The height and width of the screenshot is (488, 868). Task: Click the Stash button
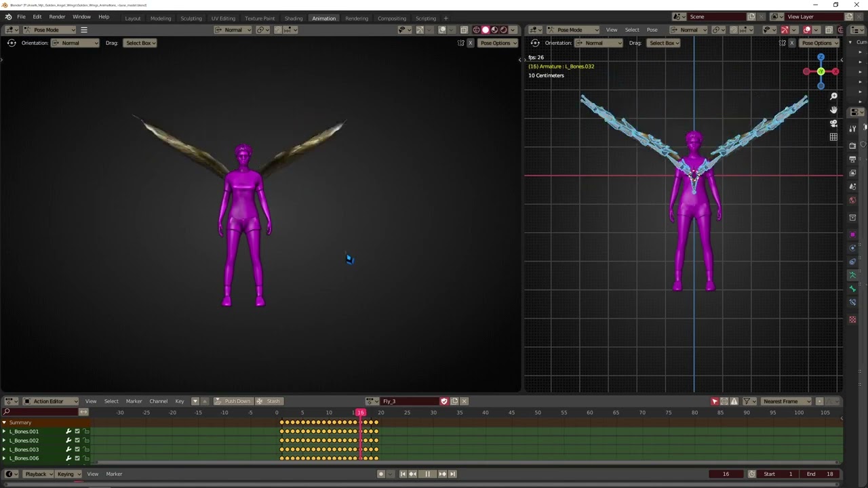269,401
